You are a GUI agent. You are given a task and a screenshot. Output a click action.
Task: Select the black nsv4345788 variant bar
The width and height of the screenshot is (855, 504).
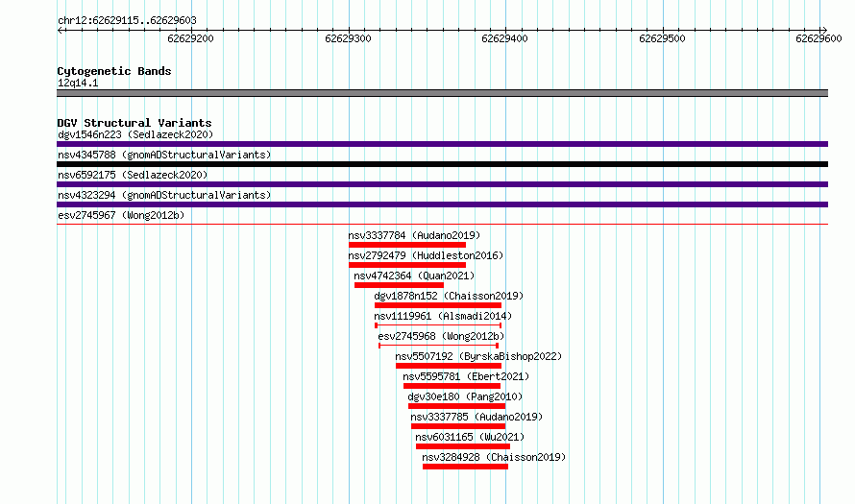click(x=442, y=164)
